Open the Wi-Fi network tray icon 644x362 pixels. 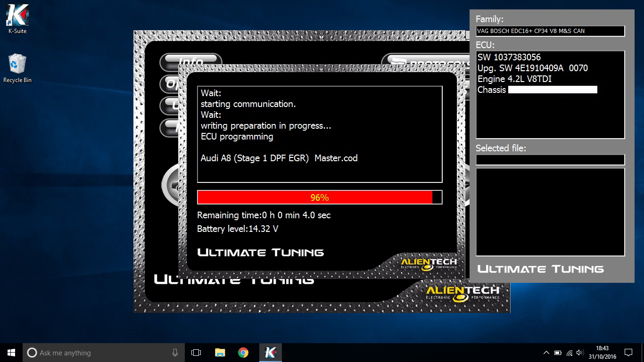[570, 353]
